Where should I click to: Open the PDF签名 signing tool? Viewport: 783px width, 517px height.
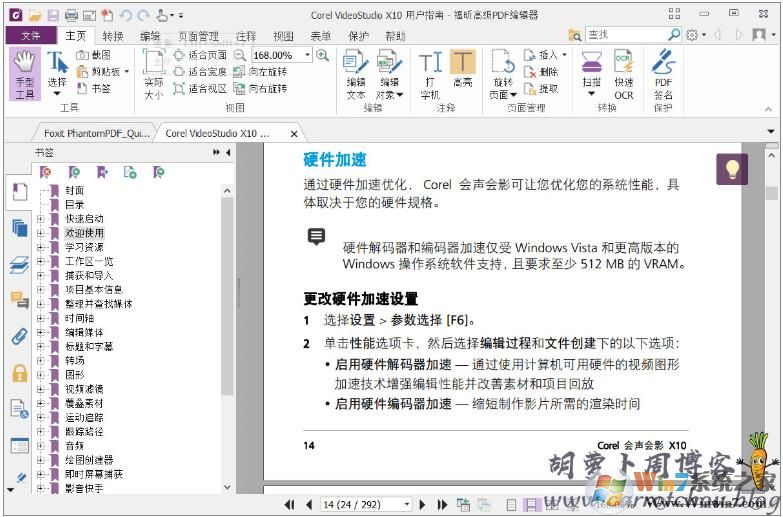(663, 75)
